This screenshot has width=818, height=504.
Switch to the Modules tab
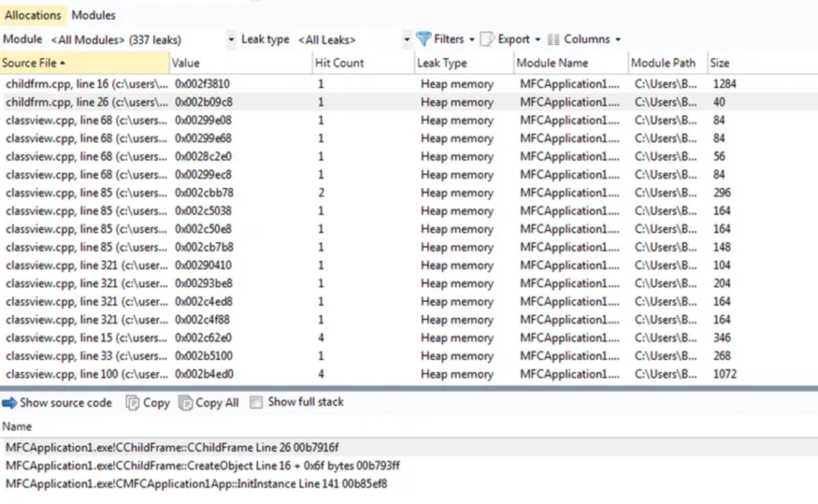coord(93,15)
